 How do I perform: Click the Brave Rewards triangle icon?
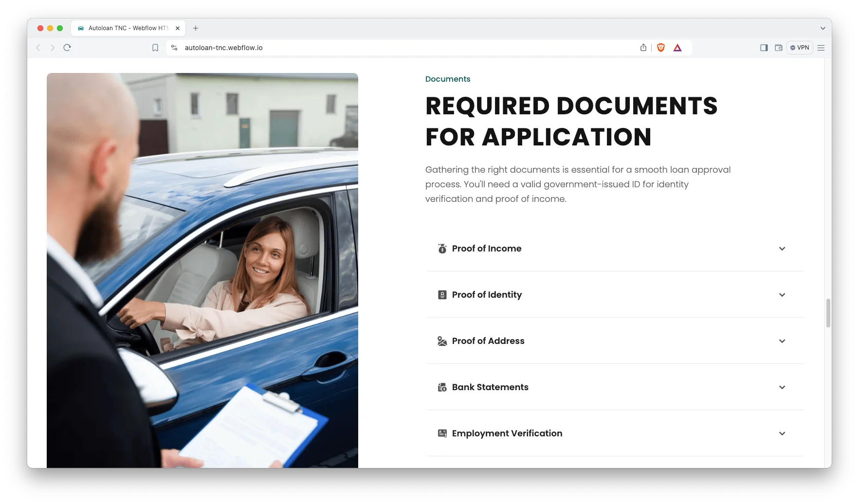click(677, 48)
